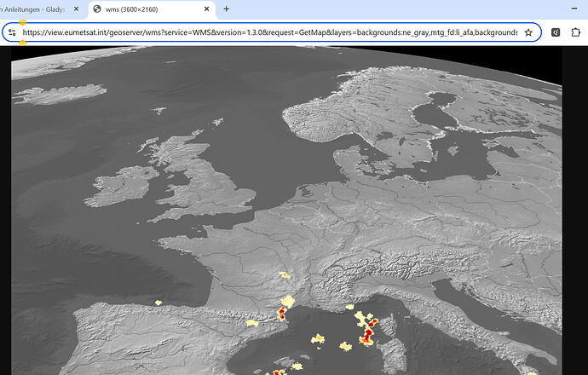Open a new tab with the plus button
Screen dimensions: 588x375
[x=226, y=9]
